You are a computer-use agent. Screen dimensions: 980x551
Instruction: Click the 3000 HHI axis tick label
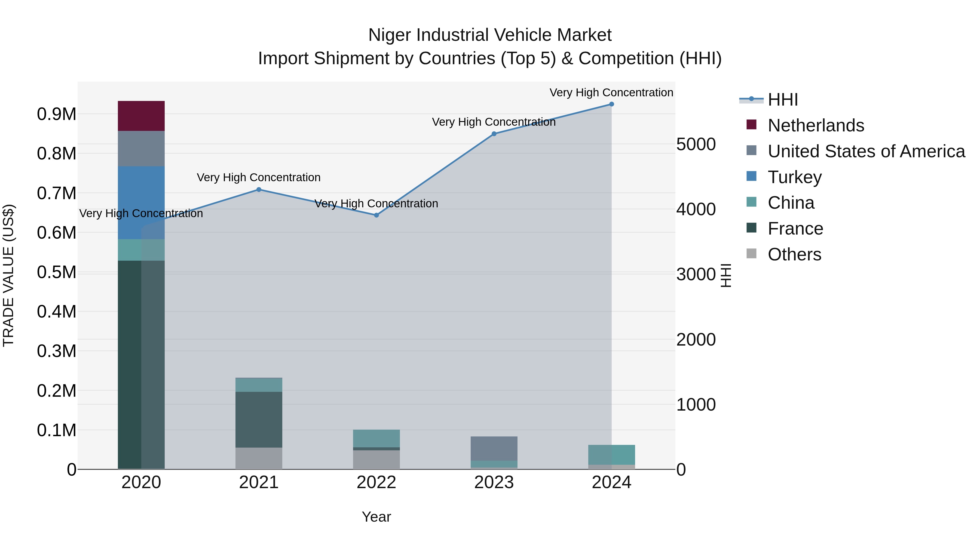point(696,274)
